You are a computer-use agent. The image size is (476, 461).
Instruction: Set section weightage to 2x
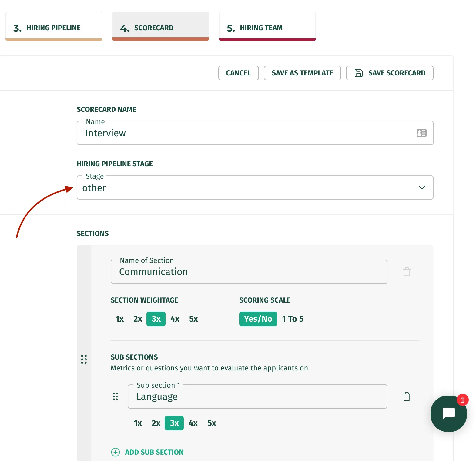(x=138, y=319)
